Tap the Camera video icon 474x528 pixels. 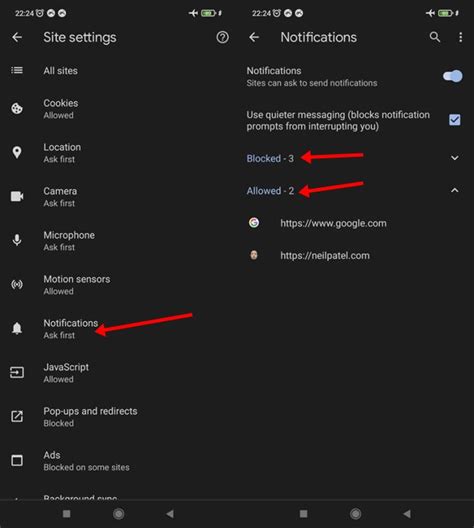17,196
